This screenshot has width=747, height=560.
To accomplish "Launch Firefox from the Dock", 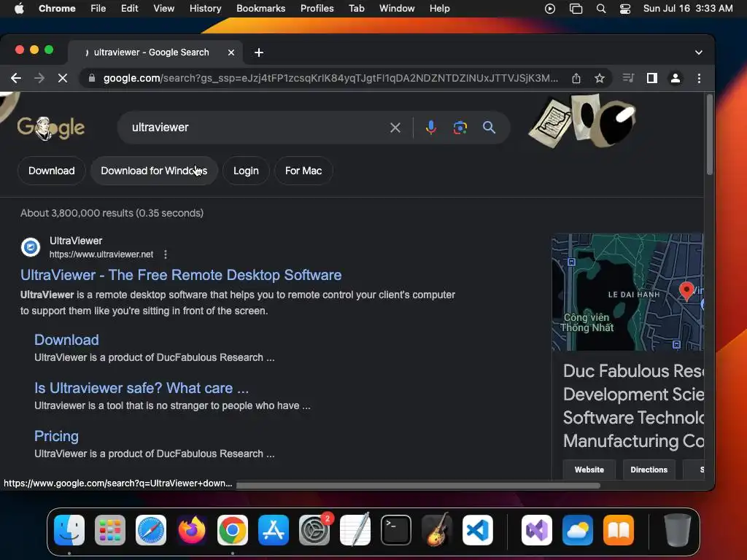I will [x=192, y=530].
